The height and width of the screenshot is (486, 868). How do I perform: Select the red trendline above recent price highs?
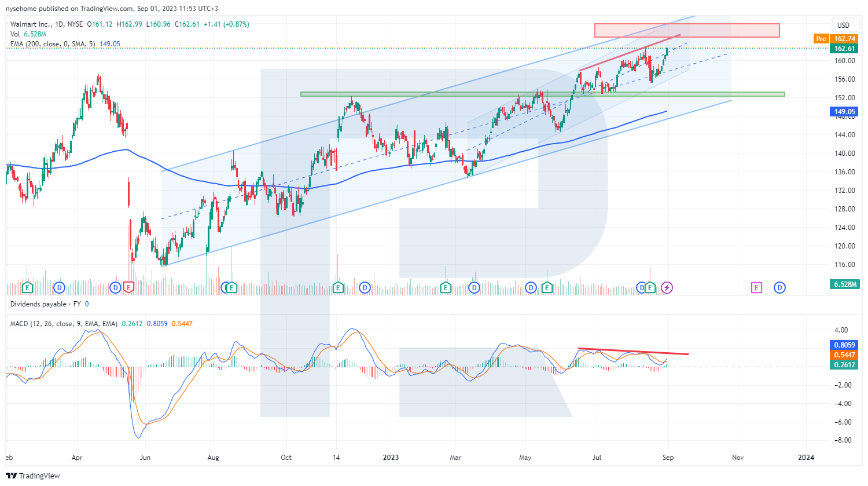click(x=630, y=53)
